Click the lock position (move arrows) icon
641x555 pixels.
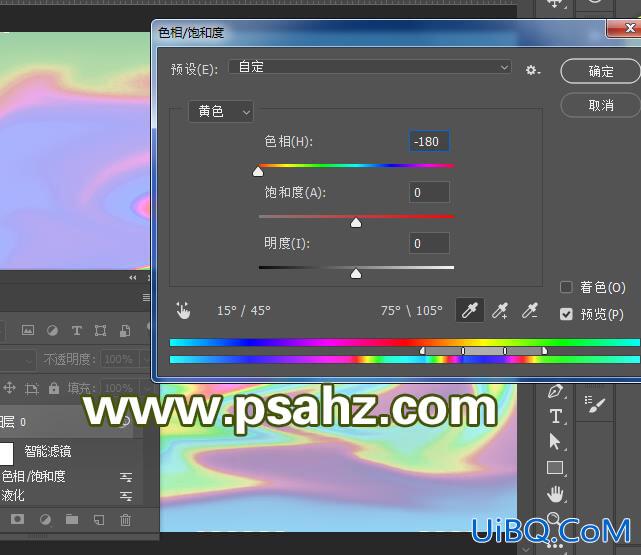9,387
